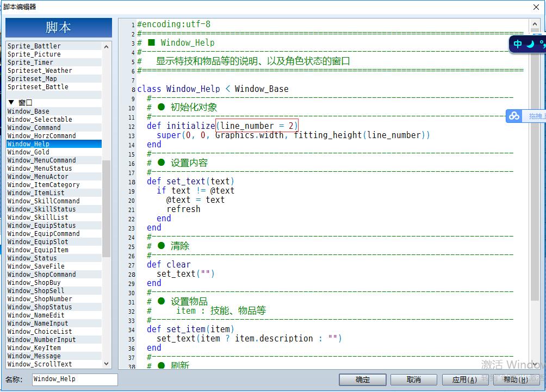
Task: Click the 帮助(H) button
Action: tap(516, 379)
